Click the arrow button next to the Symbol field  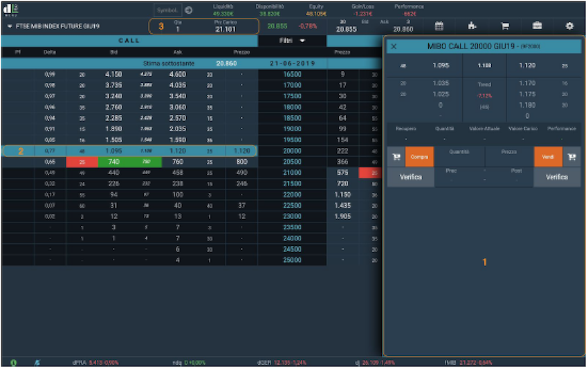click(189, 10)
